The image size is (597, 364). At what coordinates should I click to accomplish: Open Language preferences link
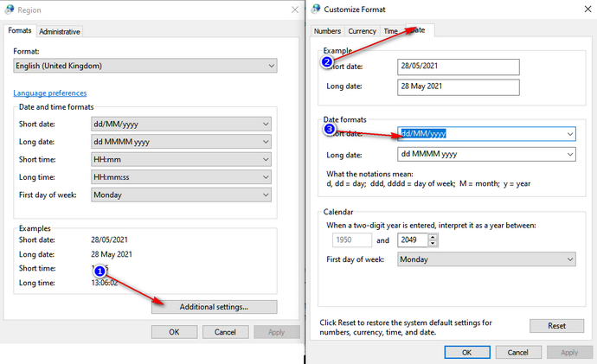click(50, 93)
